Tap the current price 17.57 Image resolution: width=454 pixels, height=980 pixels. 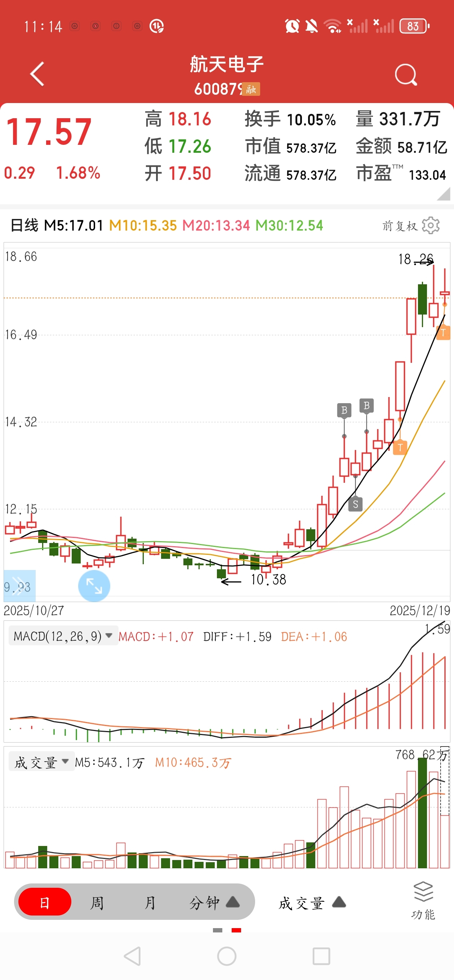[x=49, y=132]
